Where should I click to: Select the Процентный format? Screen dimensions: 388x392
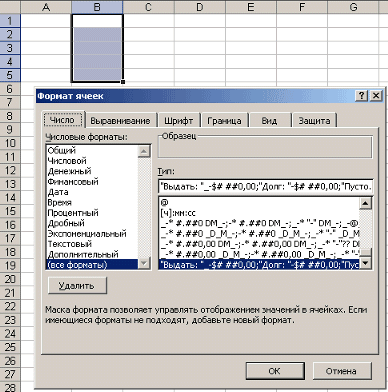click(x=92, y=213)
